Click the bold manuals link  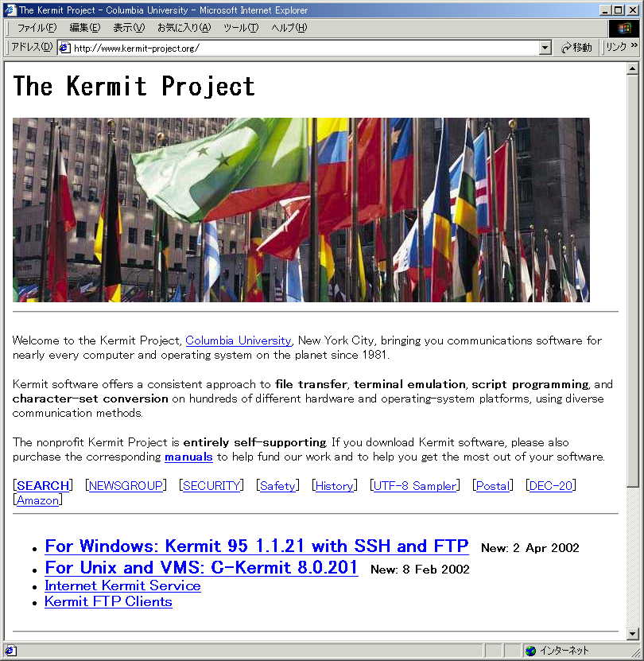point(188,457)
